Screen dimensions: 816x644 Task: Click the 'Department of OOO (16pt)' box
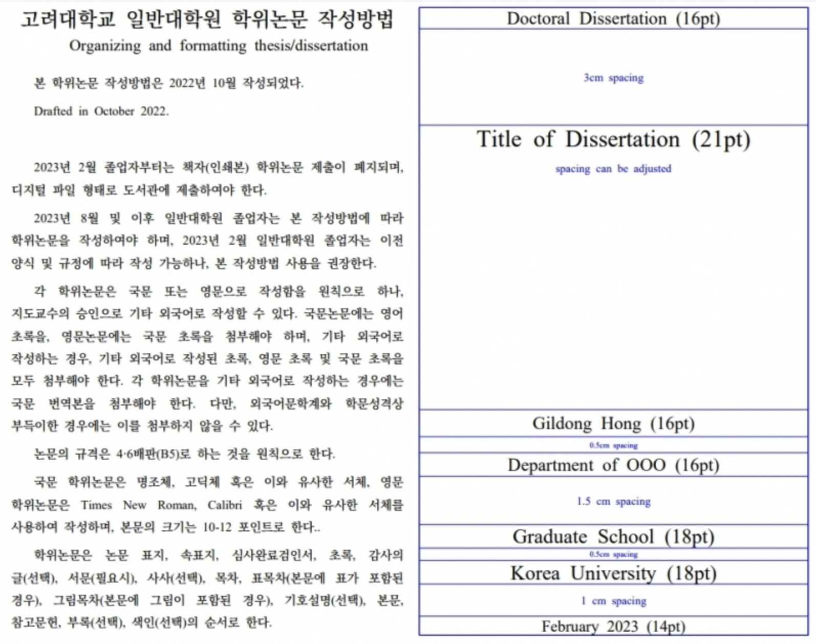coord(613,465)
